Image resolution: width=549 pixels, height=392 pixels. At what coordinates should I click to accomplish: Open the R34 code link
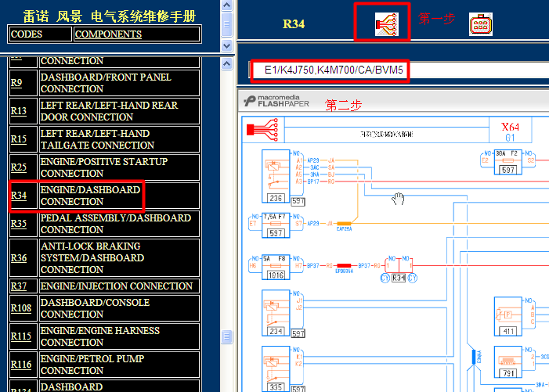coord(19,196)
